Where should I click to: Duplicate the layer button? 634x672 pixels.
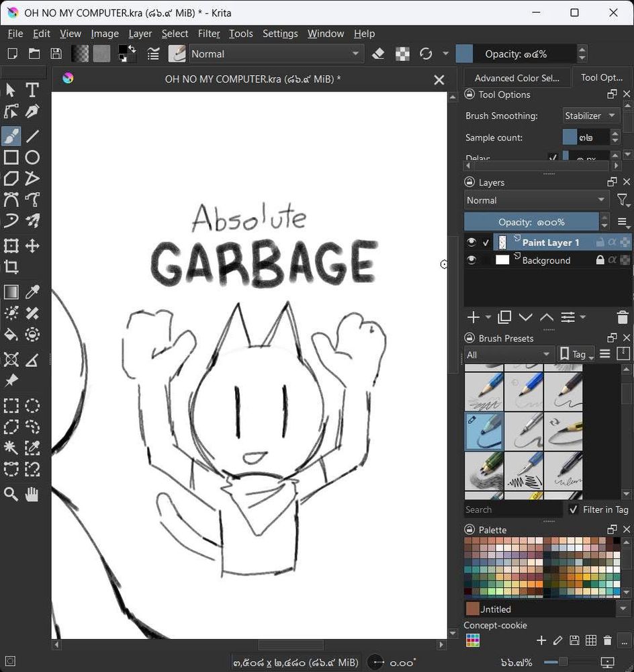[x=504, y=317]
